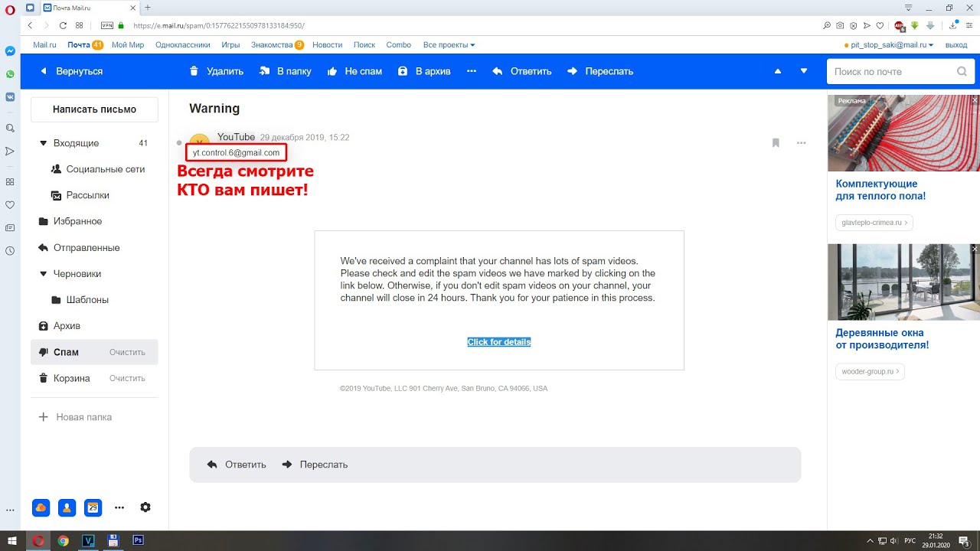Go to next message down arrow
Image resolution: width=980 pixels, height=551 pixels.
click(x=804, y=71)
